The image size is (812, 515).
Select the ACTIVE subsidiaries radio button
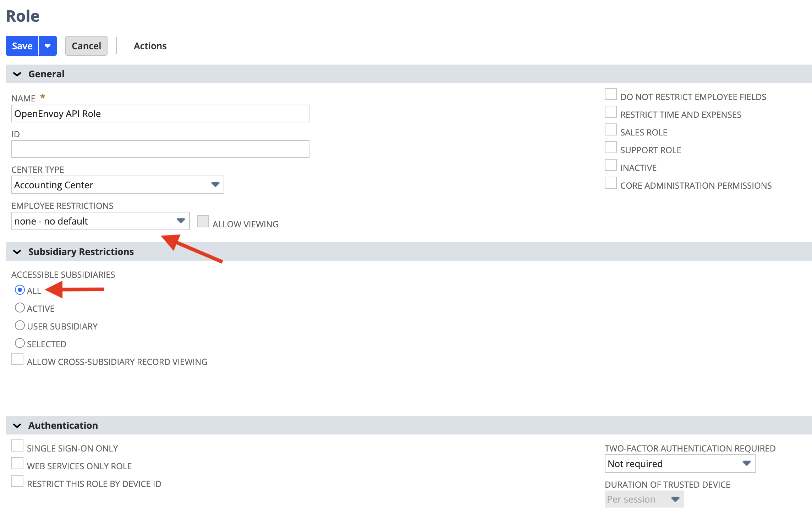tap(20, 308)
